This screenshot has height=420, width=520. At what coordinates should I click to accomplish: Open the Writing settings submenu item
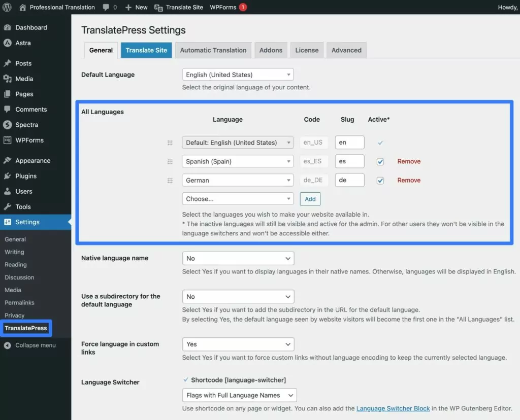(14, 252)
